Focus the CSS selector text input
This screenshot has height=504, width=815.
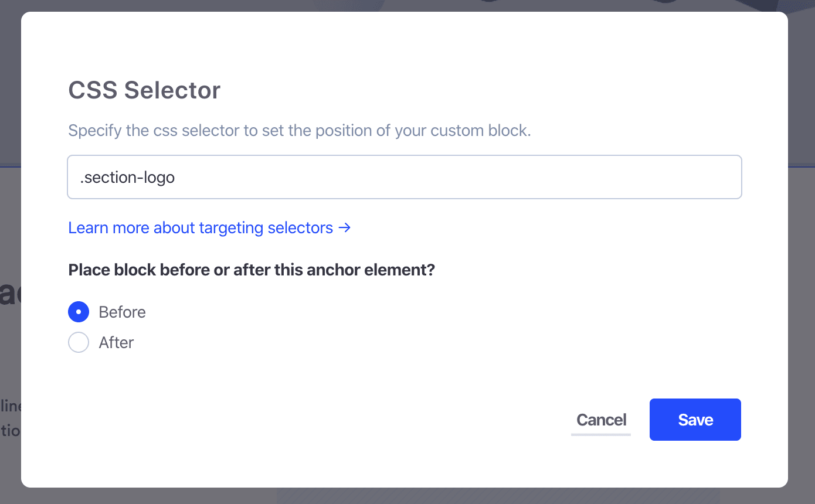[x=405, y=177]
